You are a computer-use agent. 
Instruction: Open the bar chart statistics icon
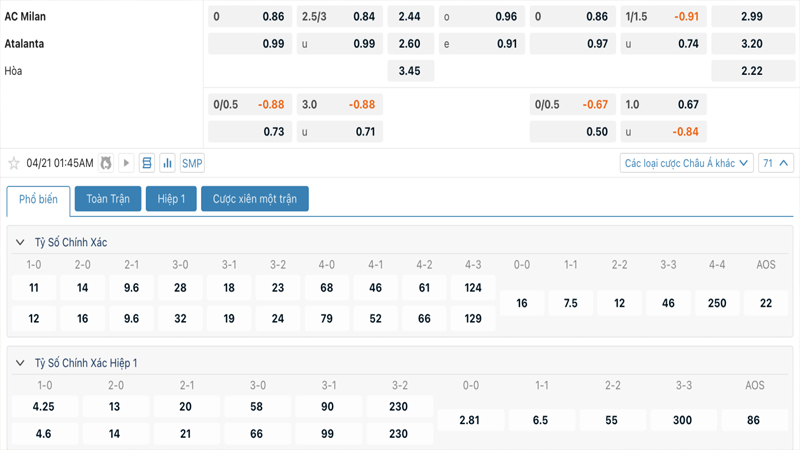click(167, 163)
